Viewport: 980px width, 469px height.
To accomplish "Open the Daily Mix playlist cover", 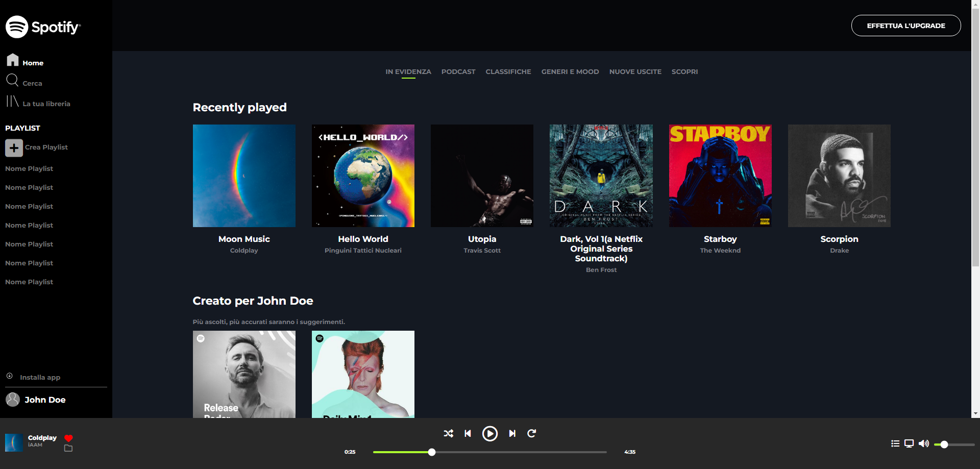I will [363, 374].
